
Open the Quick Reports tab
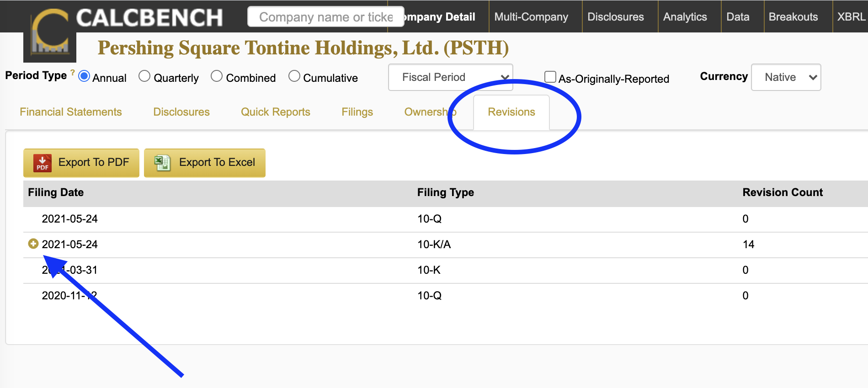click(276, 112)
